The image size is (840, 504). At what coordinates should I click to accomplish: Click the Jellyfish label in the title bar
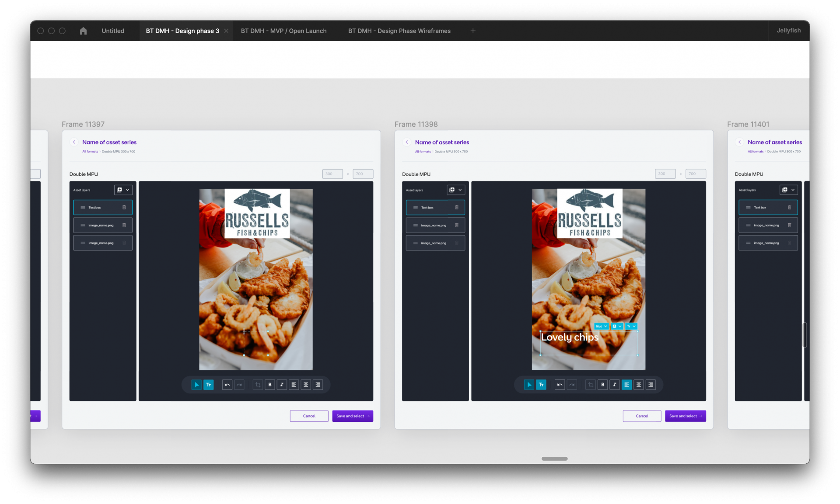click(x=789, y=31)
